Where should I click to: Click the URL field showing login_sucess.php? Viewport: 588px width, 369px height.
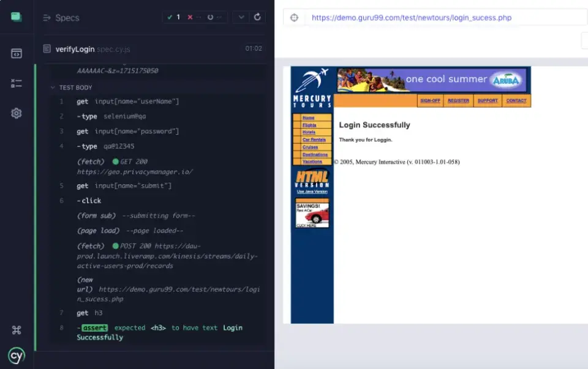(x=412, y=18)
